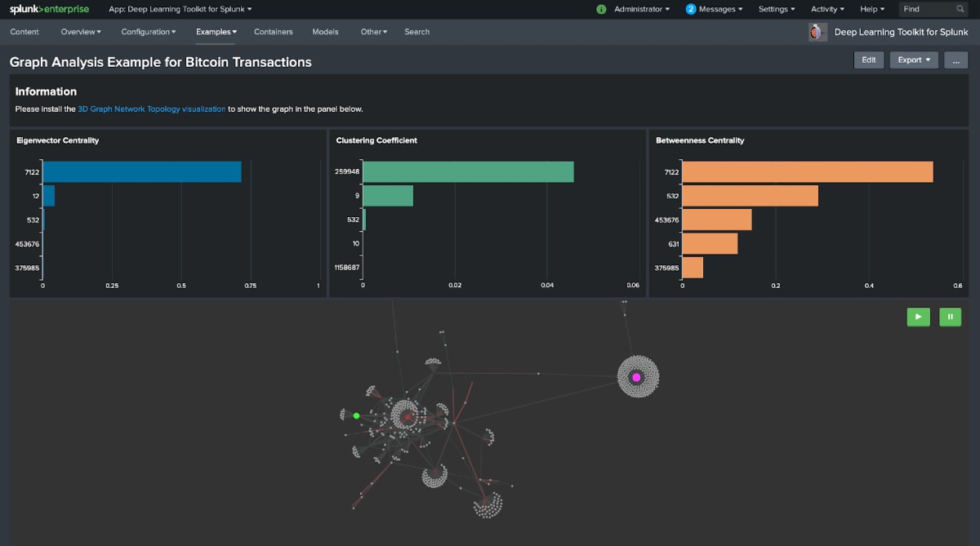Image resolution: width=980 pixels, height=546 pixels.
Task: Click the blue bar for 12 in Eigenvector Centrality
Action: point(49,196)
